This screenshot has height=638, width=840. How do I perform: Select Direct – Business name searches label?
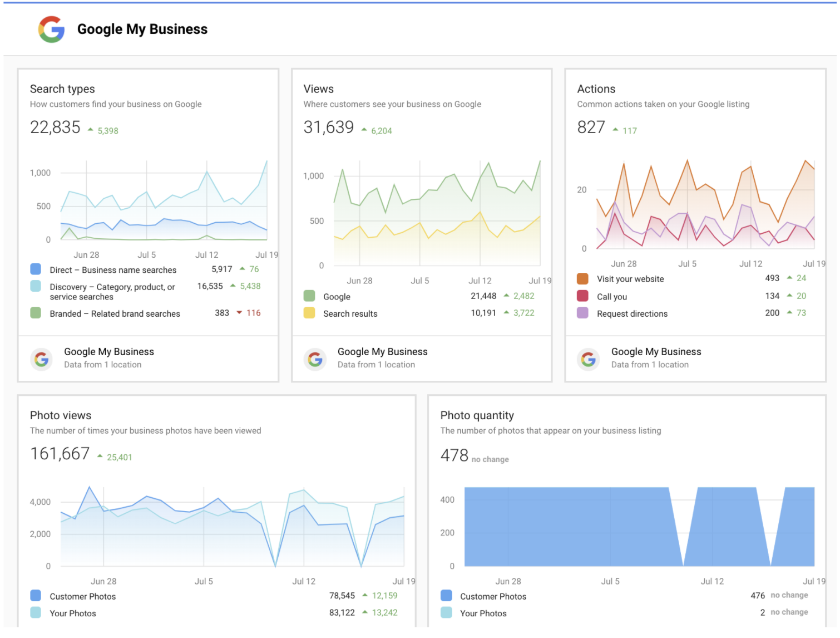pyautogui.click(x=113, y=270)
